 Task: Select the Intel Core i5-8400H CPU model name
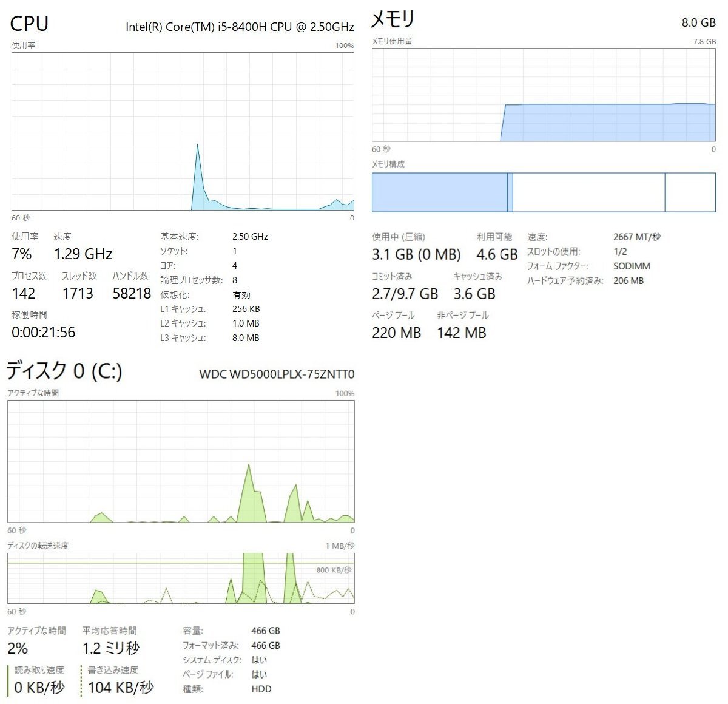pyautogui.click(x=240, y=27)
